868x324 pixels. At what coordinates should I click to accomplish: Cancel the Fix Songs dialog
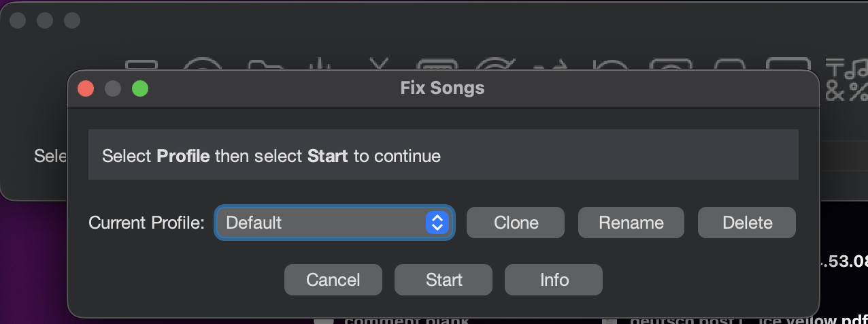pos(333,280)
